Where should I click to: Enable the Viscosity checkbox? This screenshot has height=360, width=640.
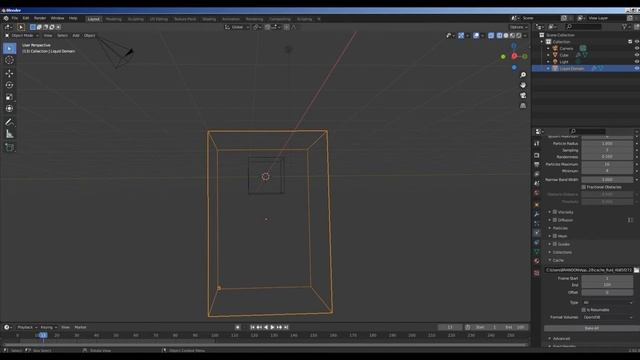pos(555,212)
